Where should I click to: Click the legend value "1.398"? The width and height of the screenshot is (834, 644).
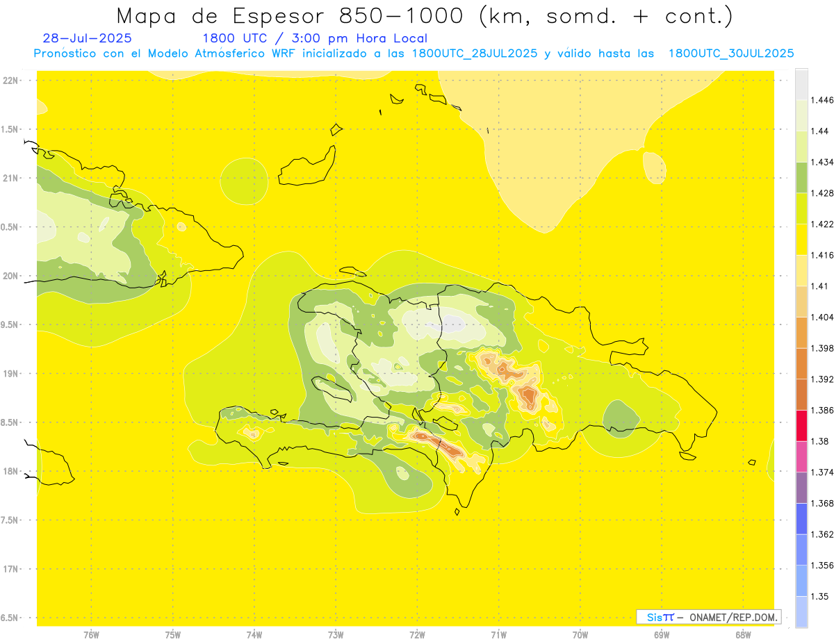(824, 348)
